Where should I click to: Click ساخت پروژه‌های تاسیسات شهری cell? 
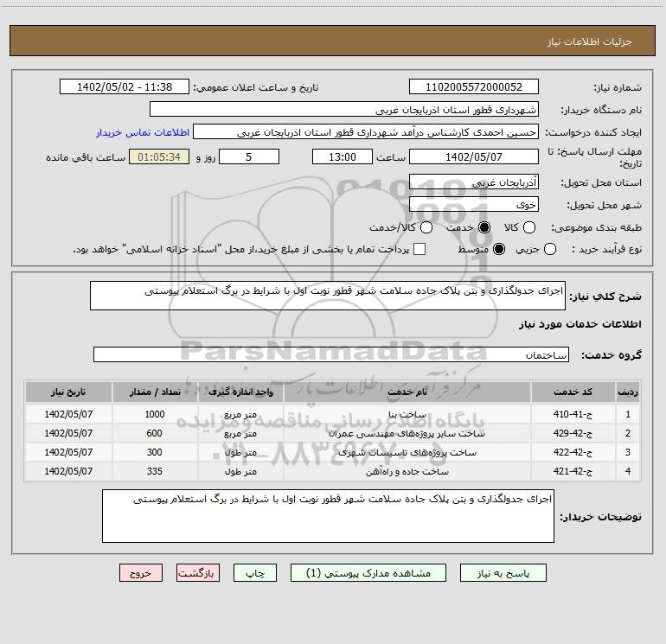[x=407, y=453]
